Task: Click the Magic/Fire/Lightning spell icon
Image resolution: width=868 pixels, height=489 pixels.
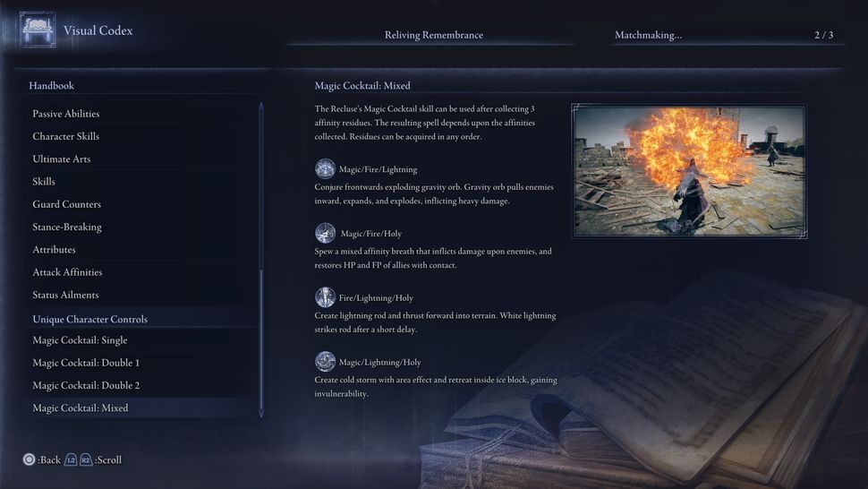Action: point(325,169)
